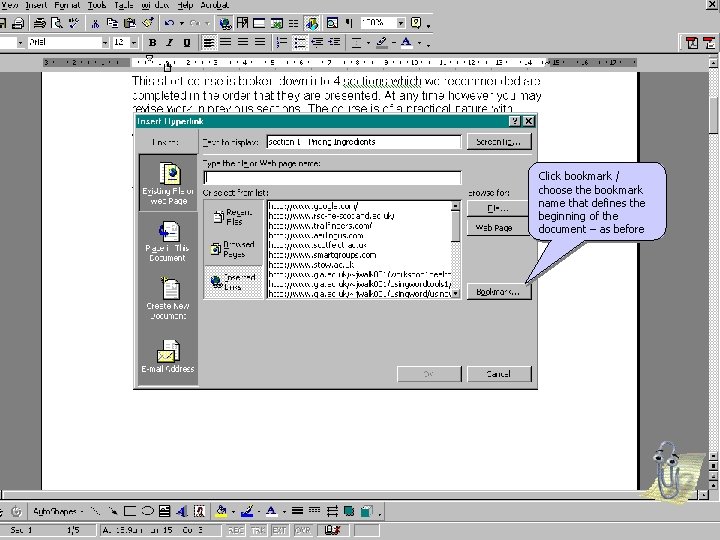
Task: Open Print Preview from the toolbar
Action: point(57,22)
